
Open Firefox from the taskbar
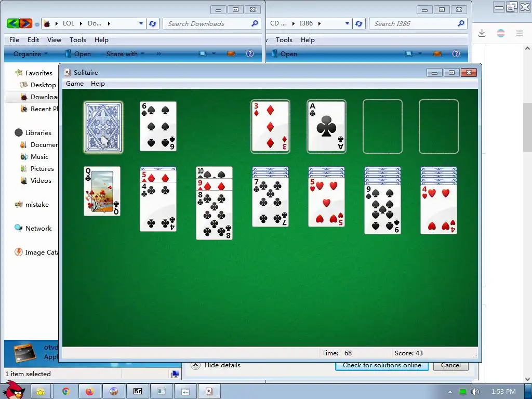click(x=89, y=392)
